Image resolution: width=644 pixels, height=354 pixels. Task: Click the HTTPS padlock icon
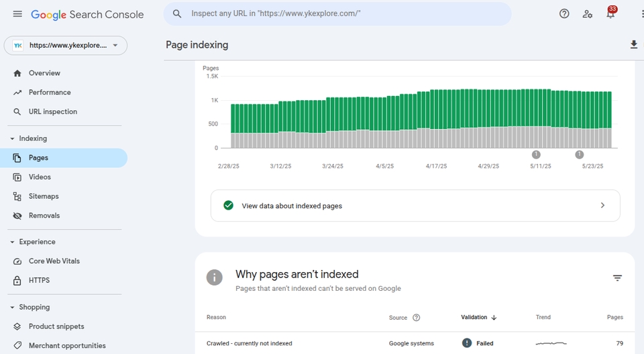point(17,280)
